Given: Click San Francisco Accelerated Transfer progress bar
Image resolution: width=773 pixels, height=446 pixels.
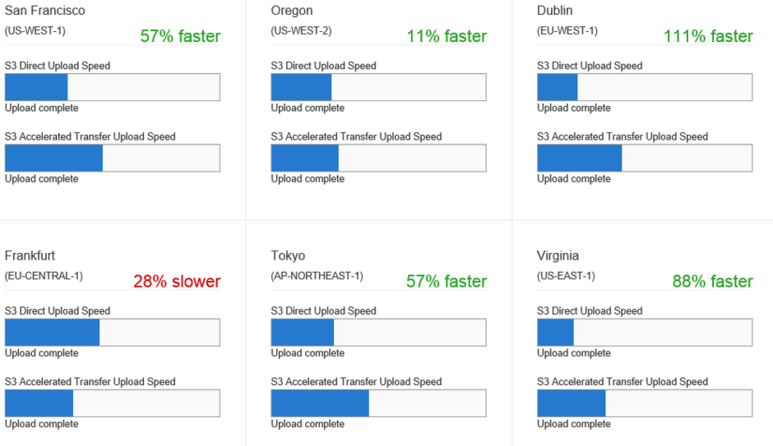Looking at the screenshot, I should 112,158.
